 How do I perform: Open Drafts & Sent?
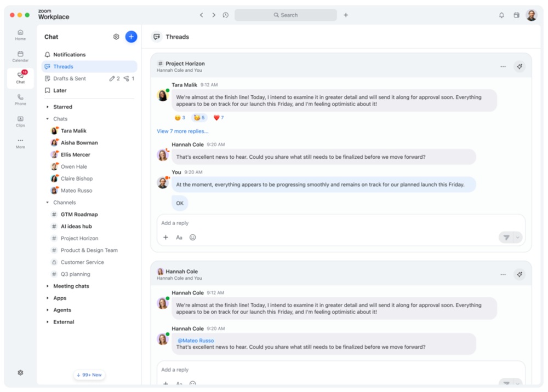click(x=89, y=78)
